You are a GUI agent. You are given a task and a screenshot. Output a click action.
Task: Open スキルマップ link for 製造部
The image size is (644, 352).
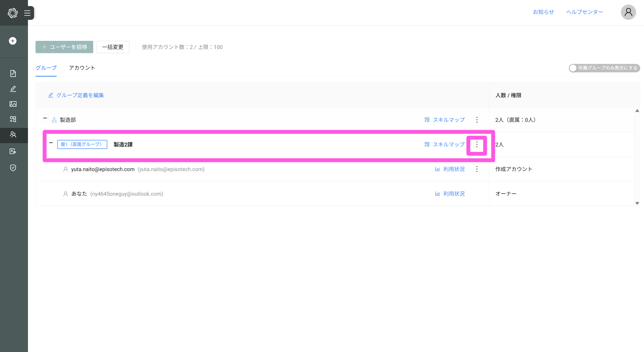445,120
